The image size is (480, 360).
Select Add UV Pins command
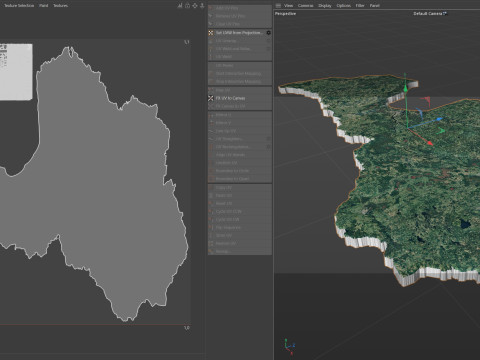240,8
